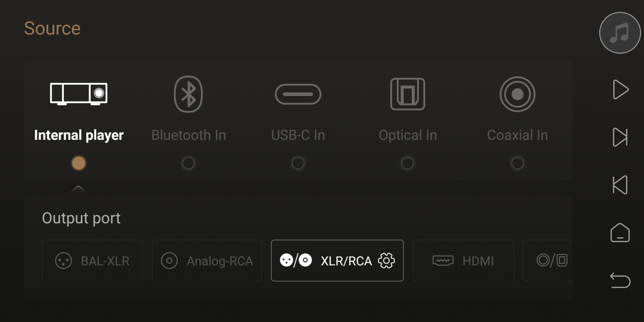Screen dimensions: 644x322
Task: Select the Internal player device icon
Action: coord(79,94)
